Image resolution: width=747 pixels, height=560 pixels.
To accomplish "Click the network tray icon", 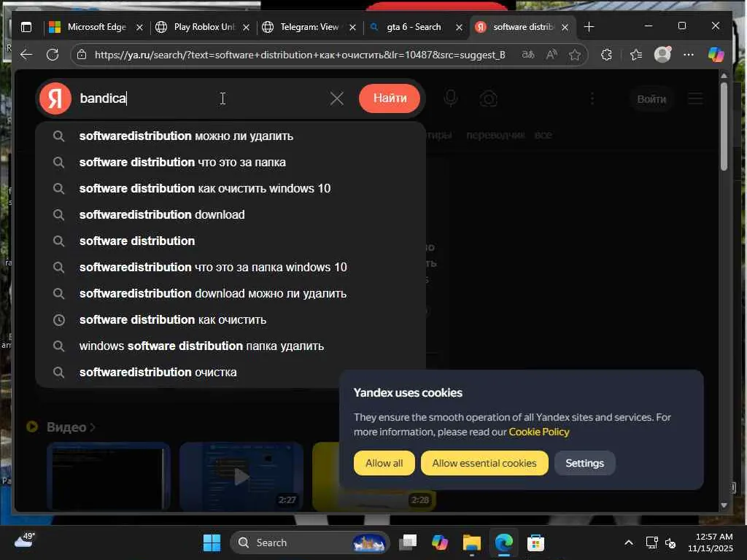I will click(651, 542).
